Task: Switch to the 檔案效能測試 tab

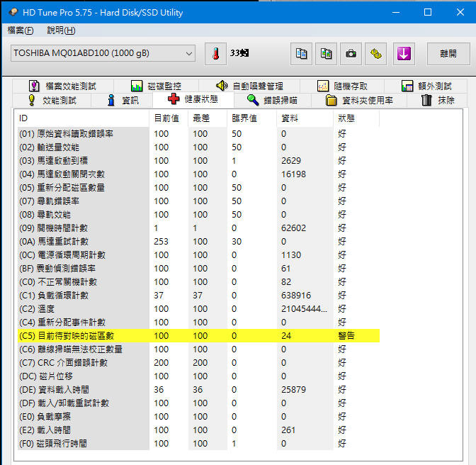Action: click(x=63, y=86)
